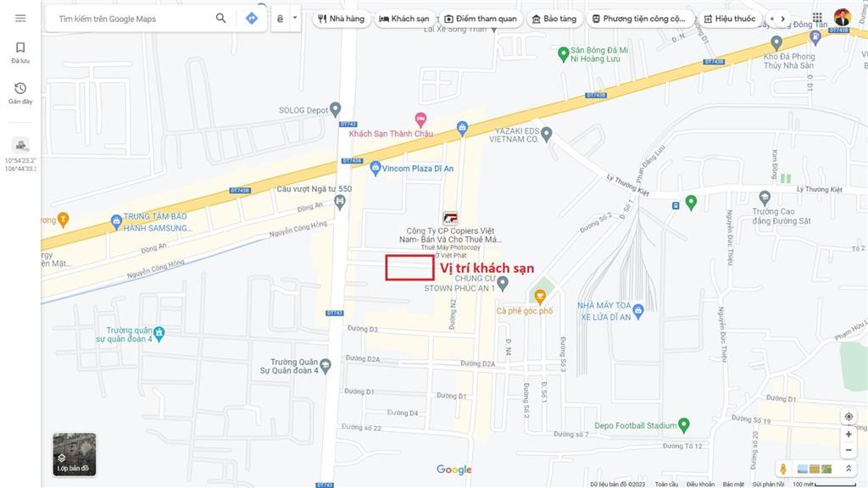The image size is (868, 488).
Task: Open the hamburger main menu
Action: (x=20, y=19)
